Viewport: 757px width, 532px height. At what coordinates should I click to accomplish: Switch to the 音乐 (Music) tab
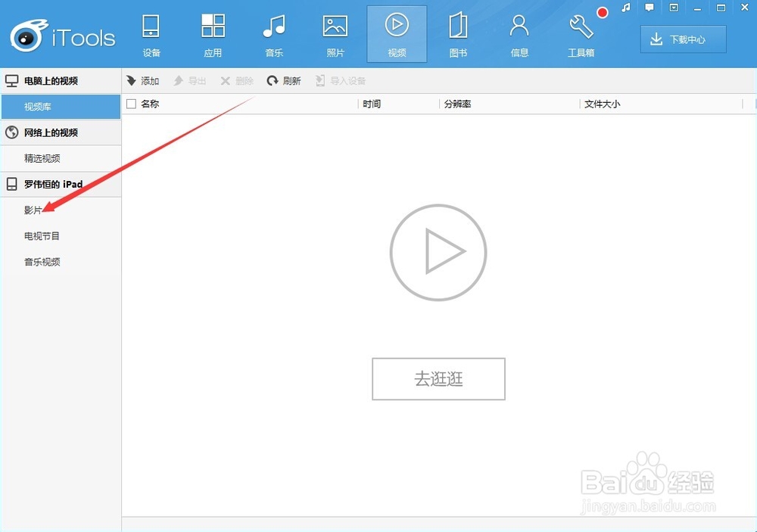[274, 35]
